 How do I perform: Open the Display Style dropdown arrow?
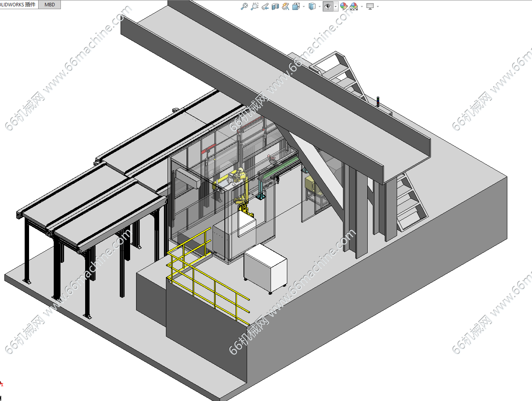point(320,6)
